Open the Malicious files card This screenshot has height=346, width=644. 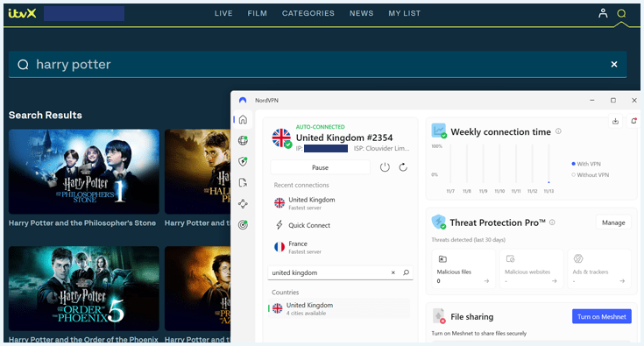tap(463, 269)
